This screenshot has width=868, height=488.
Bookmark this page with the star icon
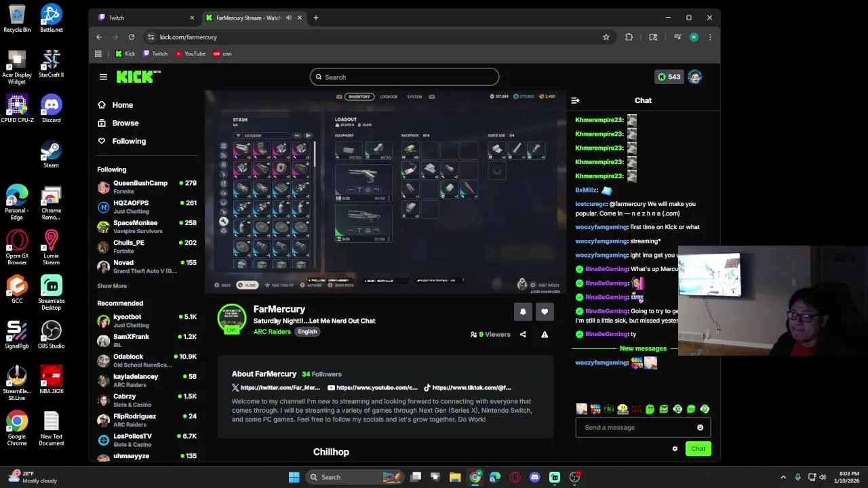[x=606, y=37]
